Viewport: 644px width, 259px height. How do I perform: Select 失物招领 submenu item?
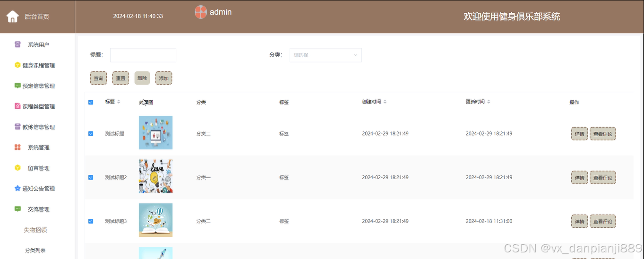tap(35, 230)
